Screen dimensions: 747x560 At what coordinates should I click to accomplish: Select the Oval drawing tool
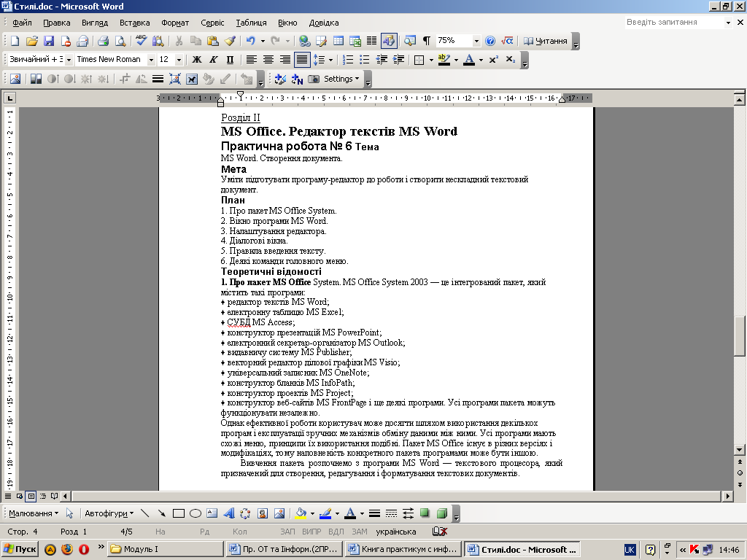click(x=196, y=513)
